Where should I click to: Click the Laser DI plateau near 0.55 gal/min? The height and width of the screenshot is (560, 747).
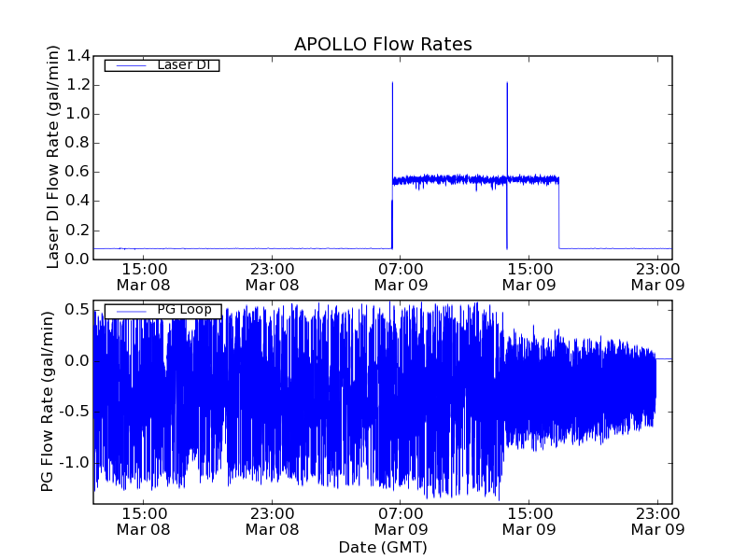tap(475, 180)
